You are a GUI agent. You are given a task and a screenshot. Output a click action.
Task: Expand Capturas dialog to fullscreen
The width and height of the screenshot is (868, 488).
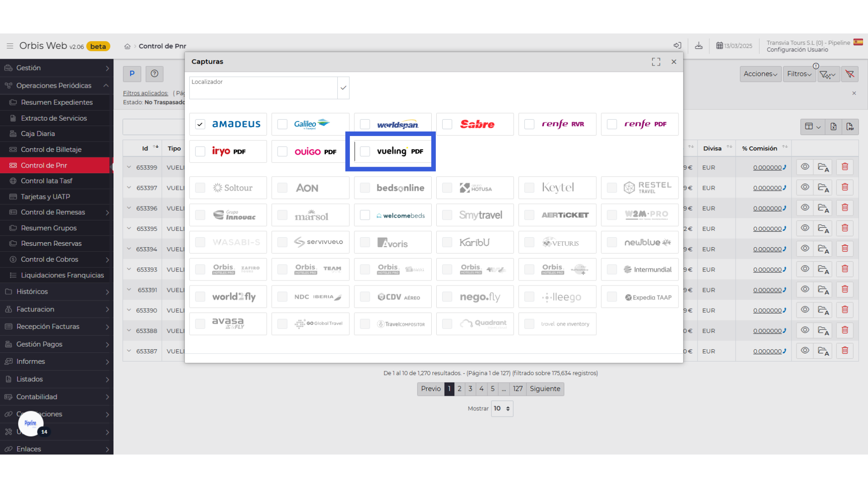(x=656, y=62)
